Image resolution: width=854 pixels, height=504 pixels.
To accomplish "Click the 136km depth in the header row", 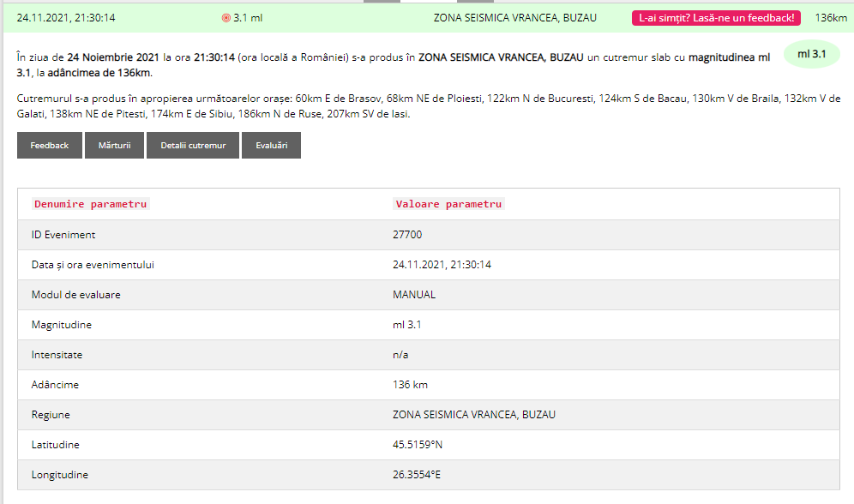I will click(x=831, y=18).
